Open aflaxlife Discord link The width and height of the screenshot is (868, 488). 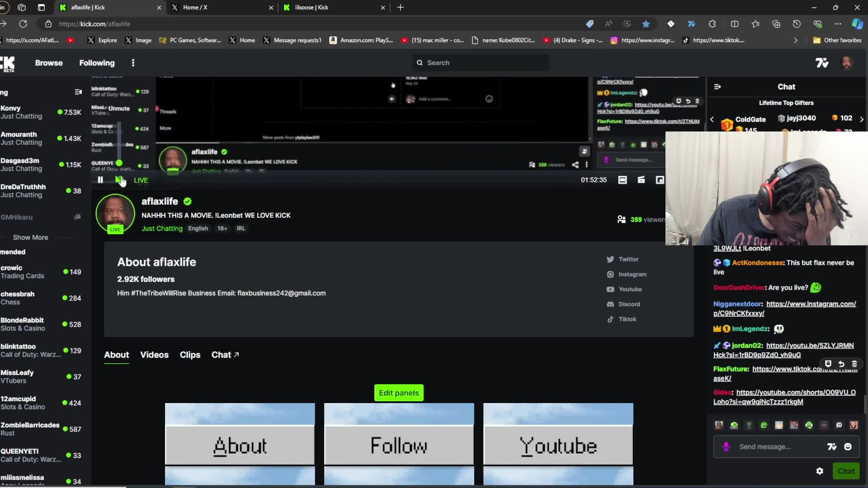click(x=623, y=304)
